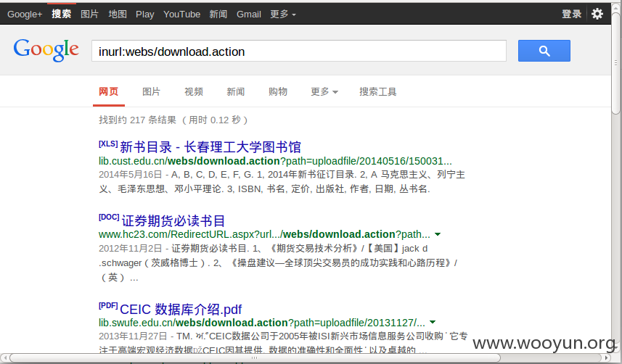Image resolution: width=622 pixels, height=364 pixels.
Task: Click the lib.cust.edu.cn result URL
Action: [275, 161]
